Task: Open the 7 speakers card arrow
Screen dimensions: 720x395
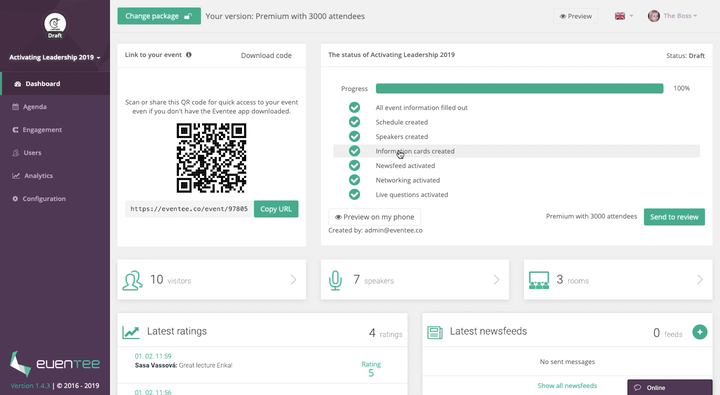Action: tap(496, 279)
